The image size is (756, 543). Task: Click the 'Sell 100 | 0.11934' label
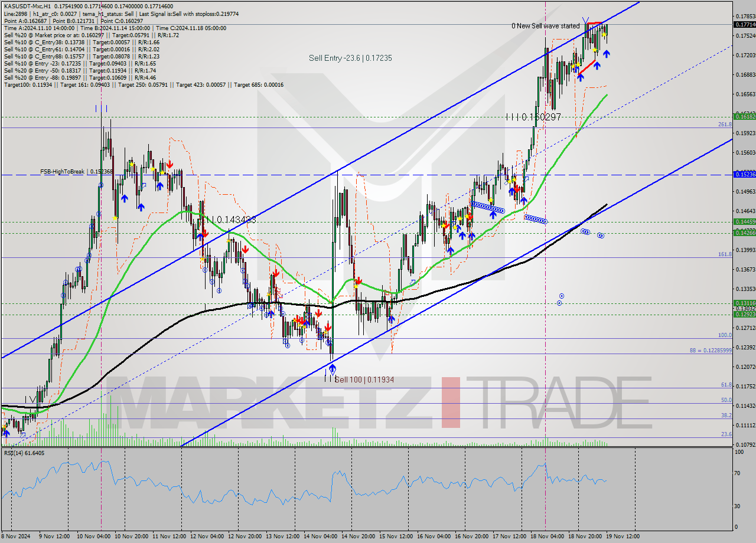[x=364, y=380]
